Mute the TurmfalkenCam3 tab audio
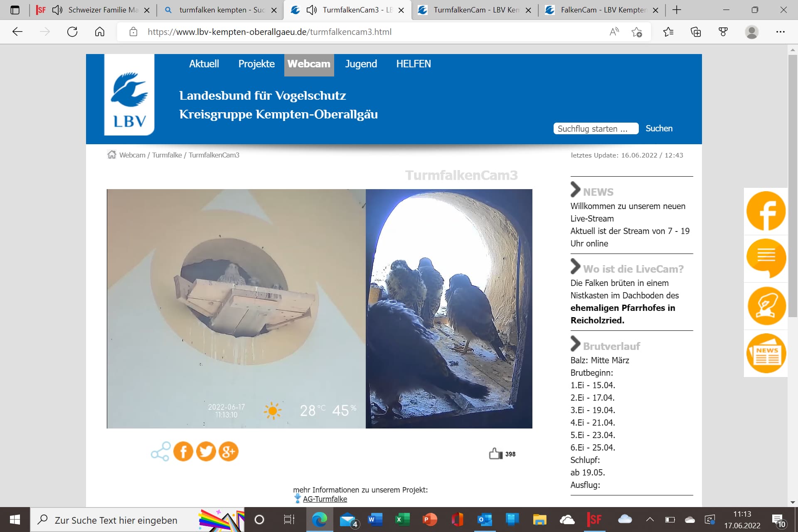798x532 pixels. click(311, 10)
